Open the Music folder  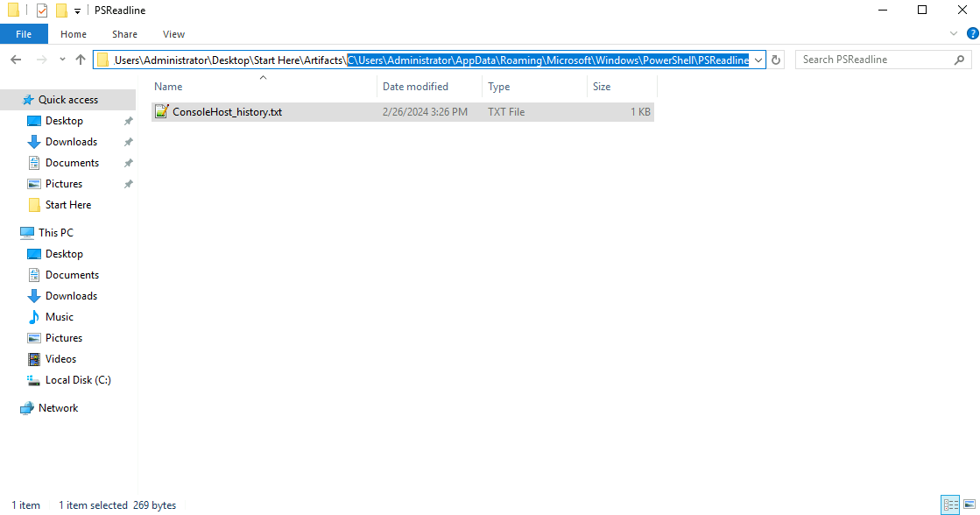pyautogui.click(x=60, y=317)
